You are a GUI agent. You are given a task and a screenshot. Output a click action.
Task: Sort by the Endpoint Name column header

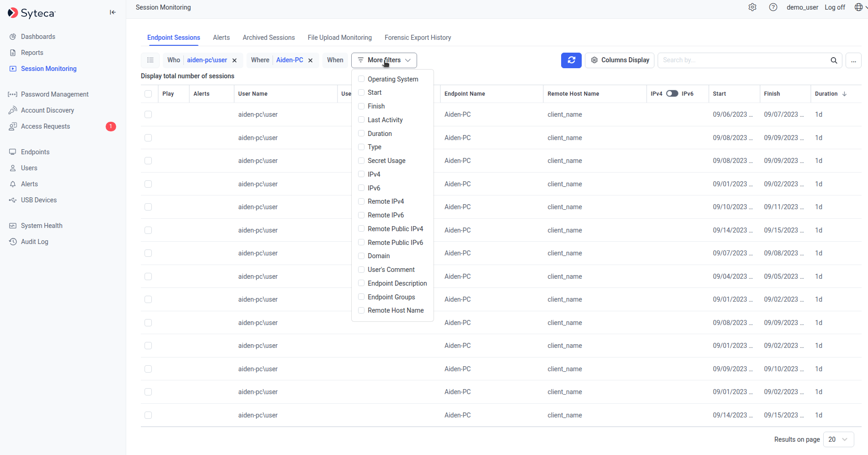point(465,94)
